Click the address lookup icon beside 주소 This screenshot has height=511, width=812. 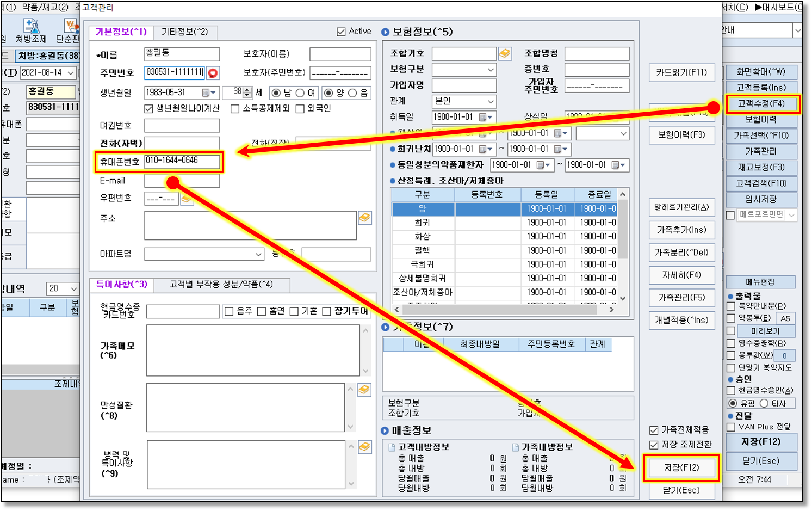click(365, 218)
